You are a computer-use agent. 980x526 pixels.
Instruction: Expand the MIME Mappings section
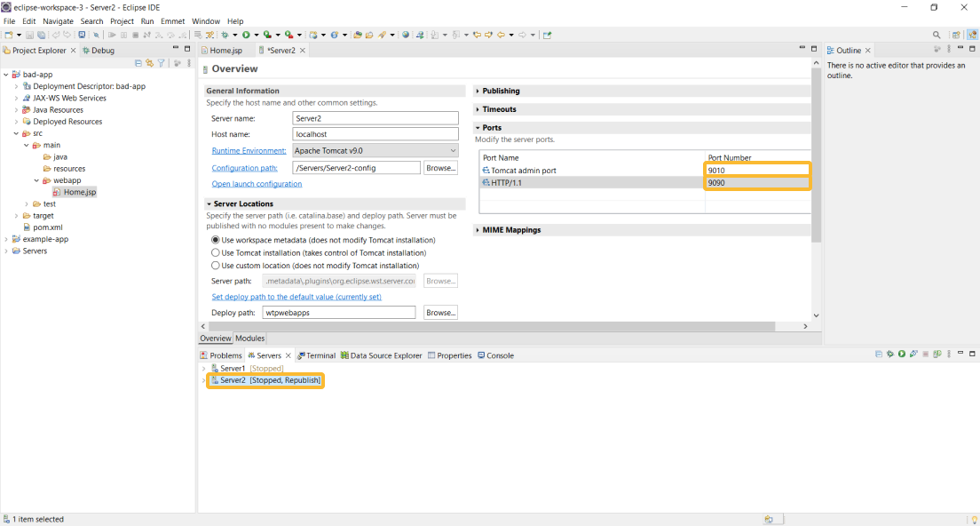[x=478, y=230]
